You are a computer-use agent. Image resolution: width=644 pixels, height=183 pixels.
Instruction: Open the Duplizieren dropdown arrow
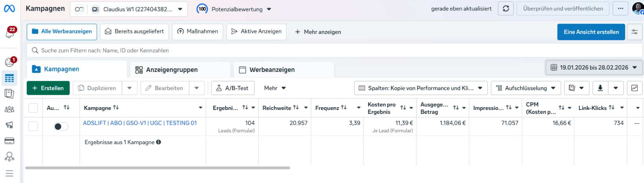pyautogui.click(x=130, y=88)
